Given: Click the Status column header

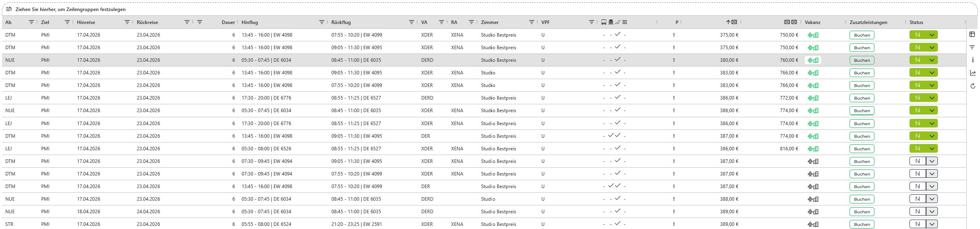Looking at the screenshot, I should (x=916, y=22).
